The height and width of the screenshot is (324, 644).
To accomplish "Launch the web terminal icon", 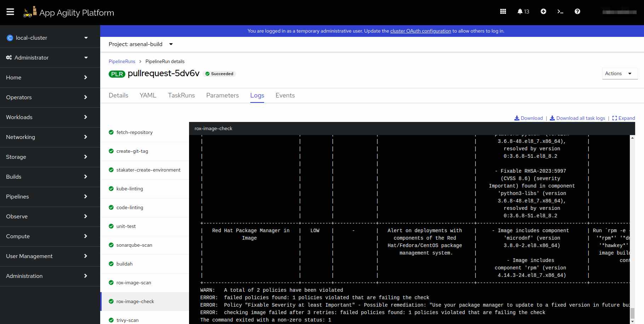I will tap(560, 11).
